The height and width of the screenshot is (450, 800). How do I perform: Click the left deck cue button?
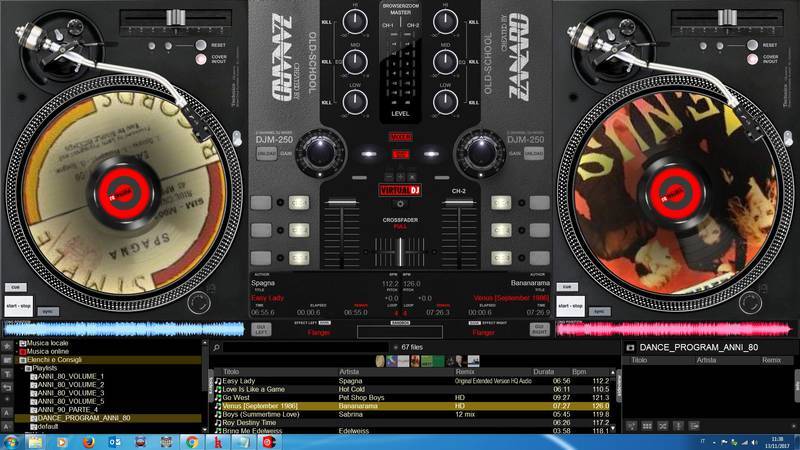[x=16, y=286]
